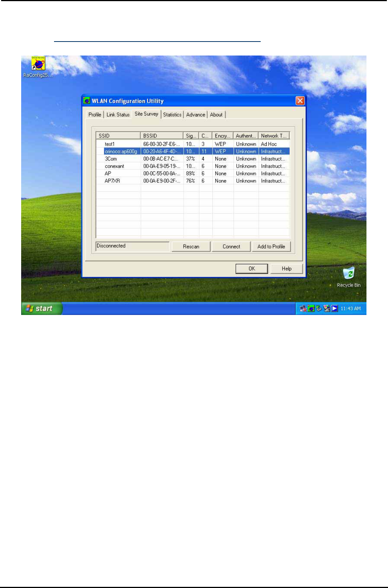Sort by the Encry... column header
This screenshot has height=588, width=388.
[223, 136]
